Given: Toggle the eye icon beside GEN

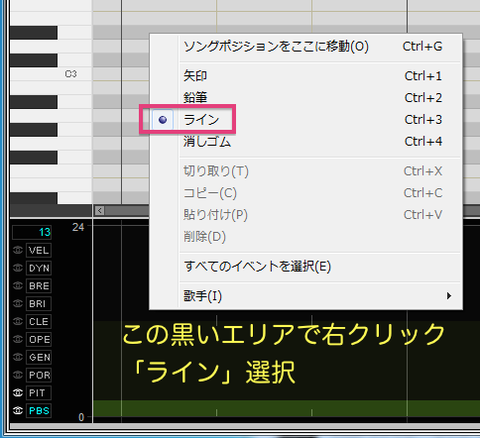Looking at the screenshot, I should pyautogui.click(x=18, y=357).
